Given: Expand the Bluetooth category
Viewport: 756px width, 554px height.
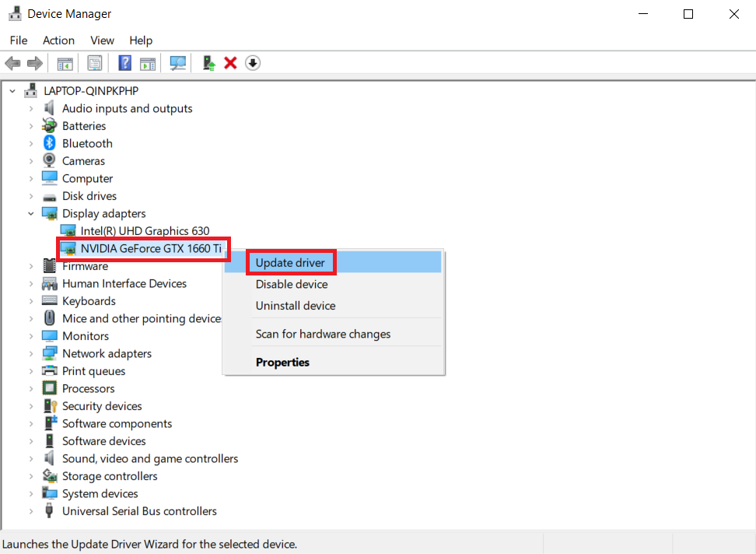Looking at the screenshot, I should click(31, 144).
